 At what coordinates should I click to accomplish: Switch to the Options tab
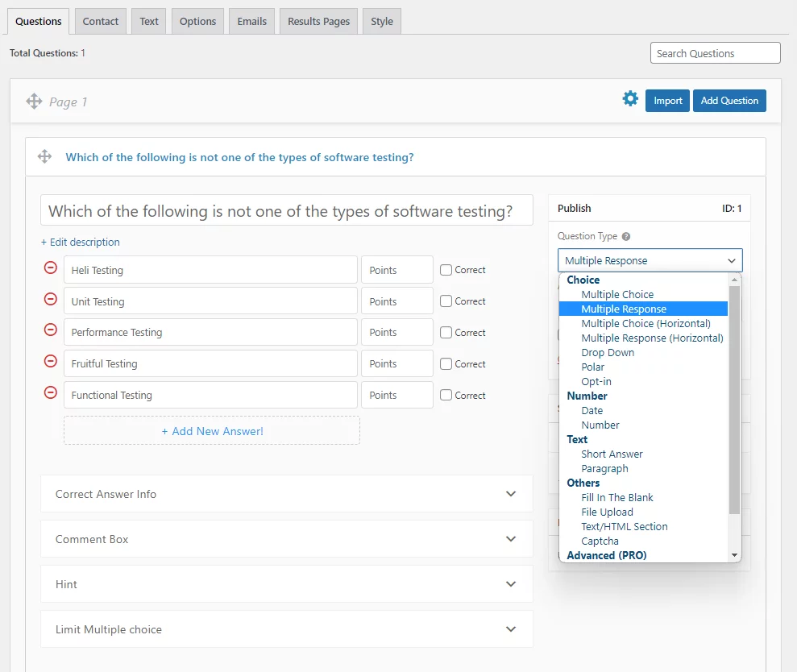197,21
